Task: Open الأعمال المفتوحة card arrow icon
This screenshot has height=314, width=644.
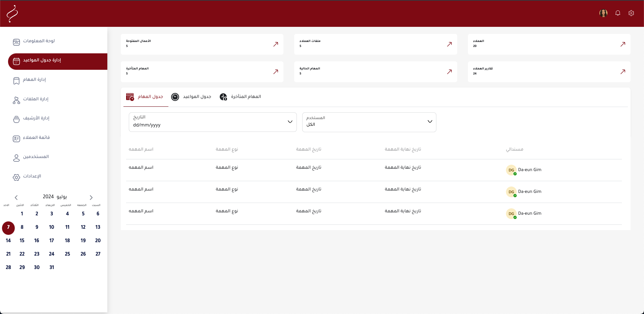Action: [x=275, y=44]
